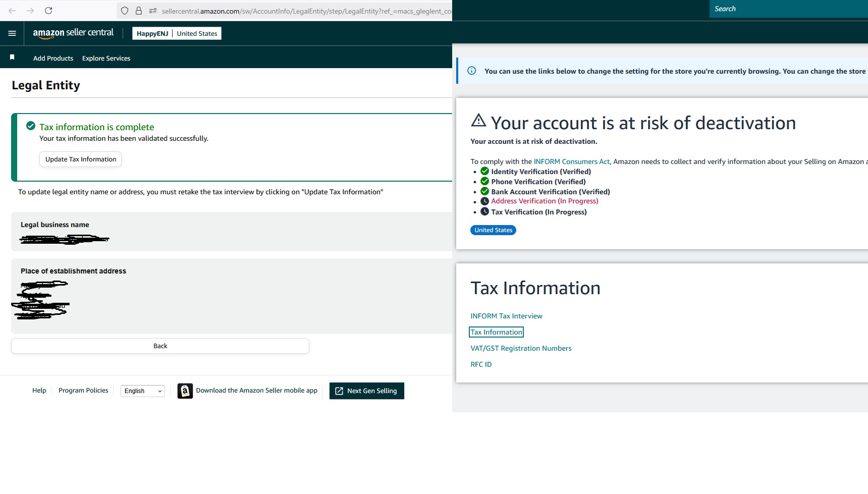
Task: Open INFORM Tax Interview link
Action: 506,316
